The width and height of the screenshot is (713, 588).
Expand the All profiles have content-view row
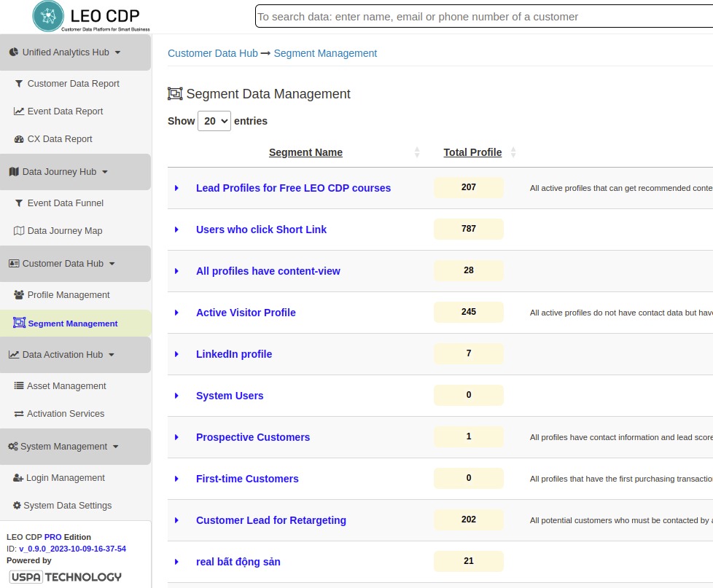coord(177,271)
